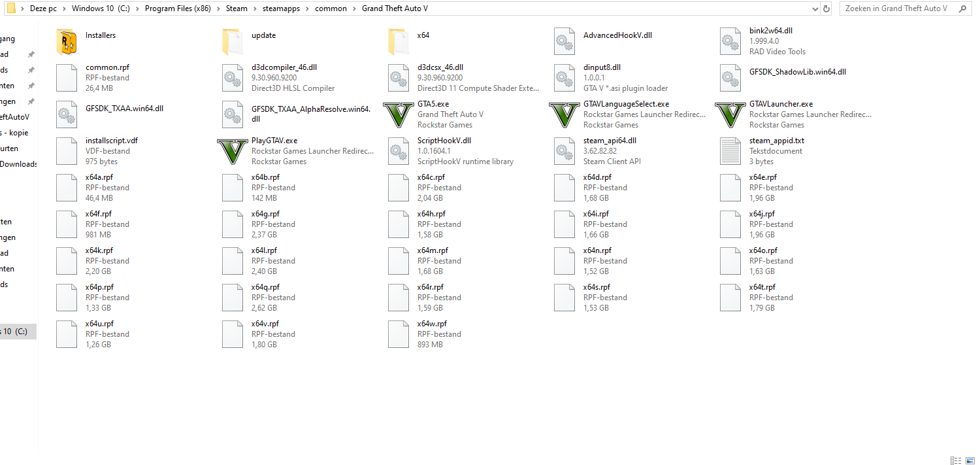Image resolution: width=980 pixels, height=465 pixels.
Task: Expand the chevron after Deze pc breadcrumb
Action: coord(65,9)
